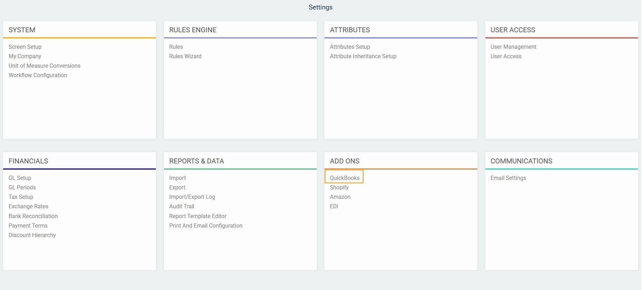Screen dimensions: 644x290
Task: Open Report Template Editor
Action: pyautogui.click(x=198, y=216)
